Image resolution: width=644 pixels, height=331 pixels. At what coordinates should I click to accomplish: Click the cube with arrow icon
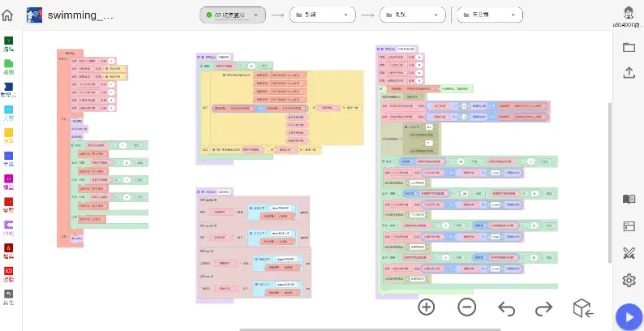[583, 308]
